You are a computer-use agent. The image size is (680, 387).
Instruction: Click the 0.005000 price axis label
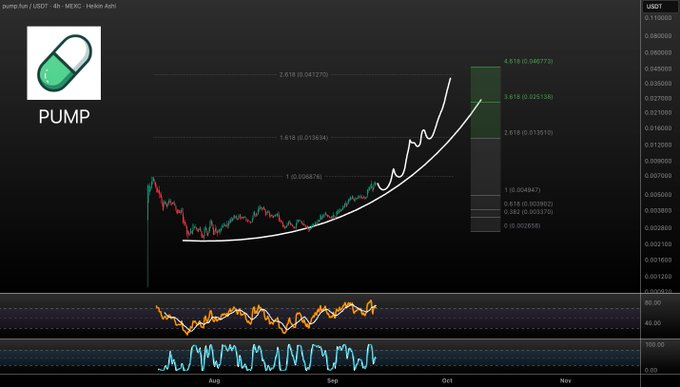[x=658, y=194]
